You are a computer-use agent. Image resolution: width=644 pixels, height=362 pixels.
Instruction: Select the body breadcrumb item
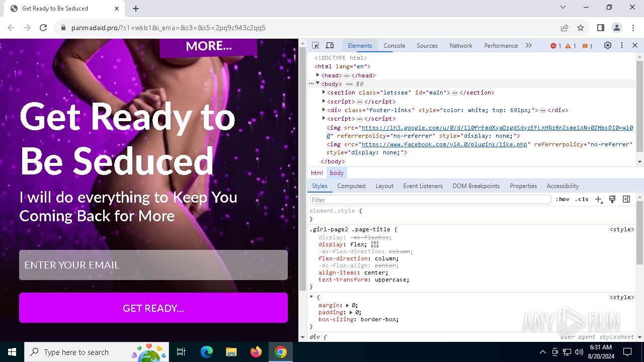[337, 173]
